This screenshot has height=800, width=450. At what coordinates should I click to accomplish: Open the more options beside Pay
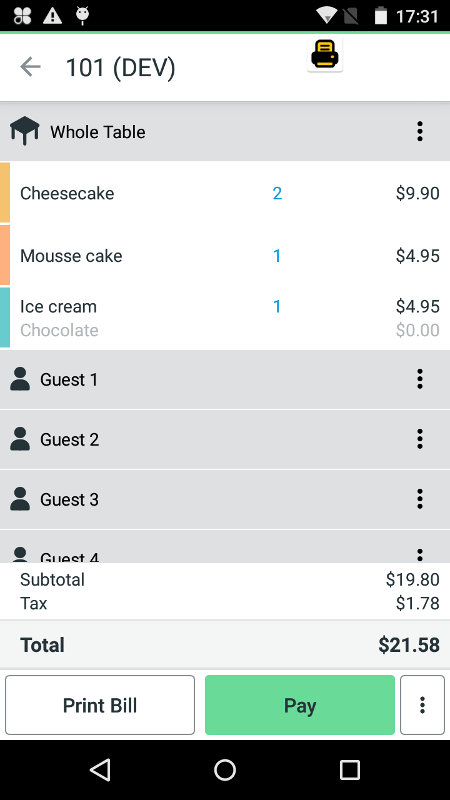(422, 705)
